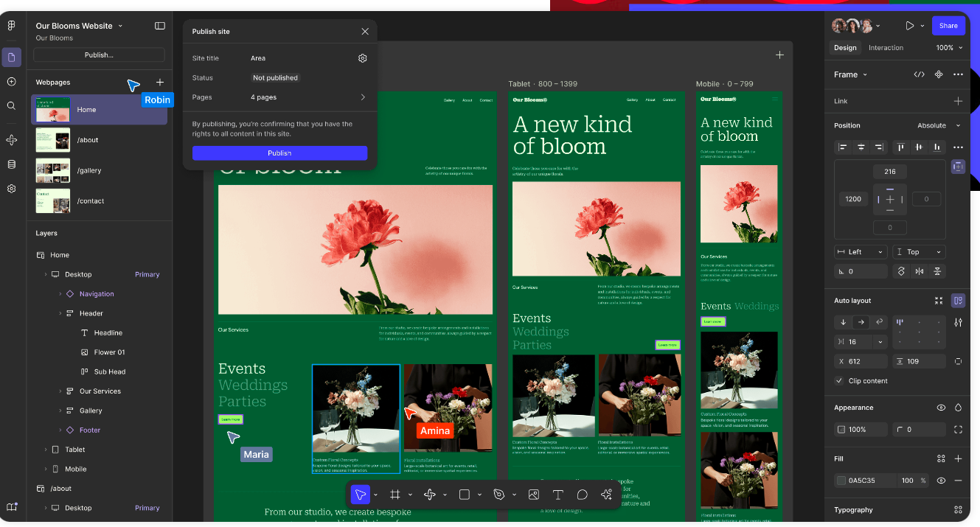This screenshot has width=980, height=527.
Task: Select the Frame tool in bottom toolbar
Action: [395, 495]
